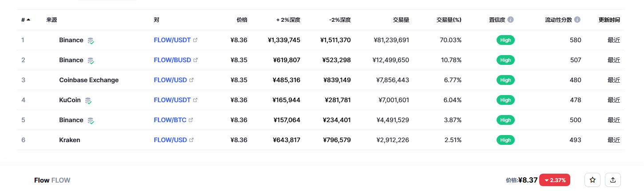Click the reserve icon in Binance row 1
Screen dimensions: 644x191
91,40
